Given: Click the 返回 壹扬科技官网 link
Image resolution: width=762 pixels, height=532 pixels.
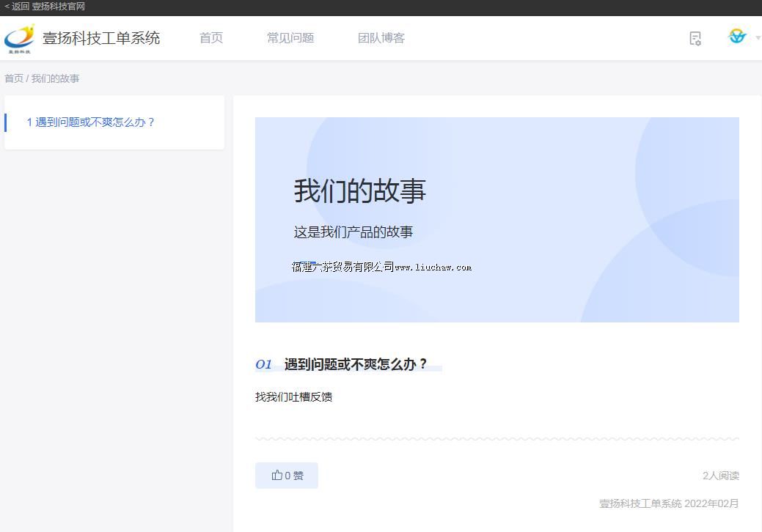Looking at the screenshot, I should [45, 7].
